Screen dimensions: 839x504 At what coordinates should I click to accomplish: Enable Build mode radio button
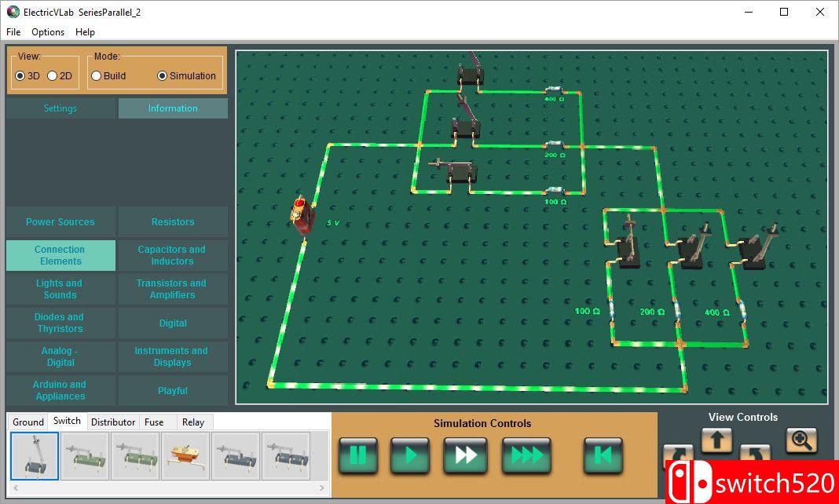click(x=97, y=76)
